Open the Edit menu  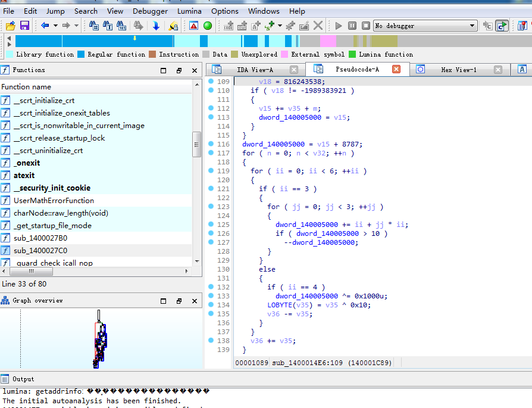click(30, 11)
